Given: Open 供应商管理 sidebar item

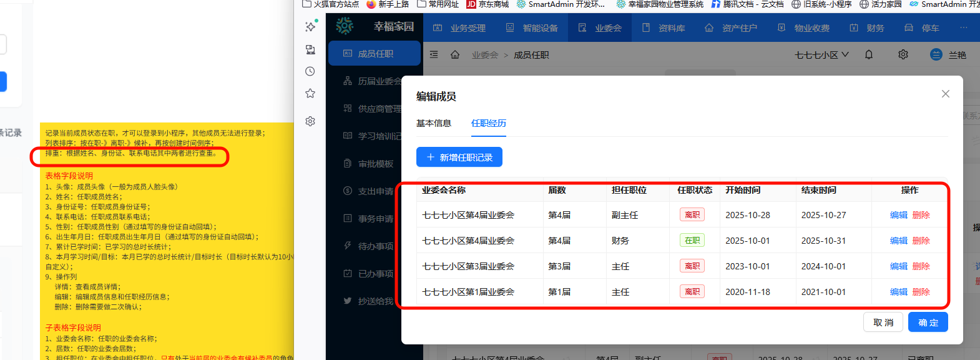Looking at the screenshot, I should [x=373, y=109].
